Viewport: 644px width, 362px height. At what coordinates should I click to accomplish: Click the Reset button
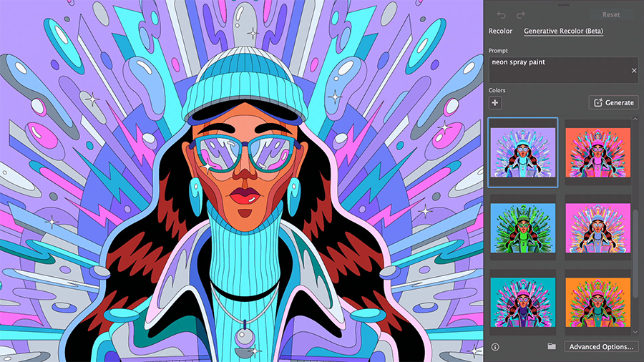pos(611,15)
